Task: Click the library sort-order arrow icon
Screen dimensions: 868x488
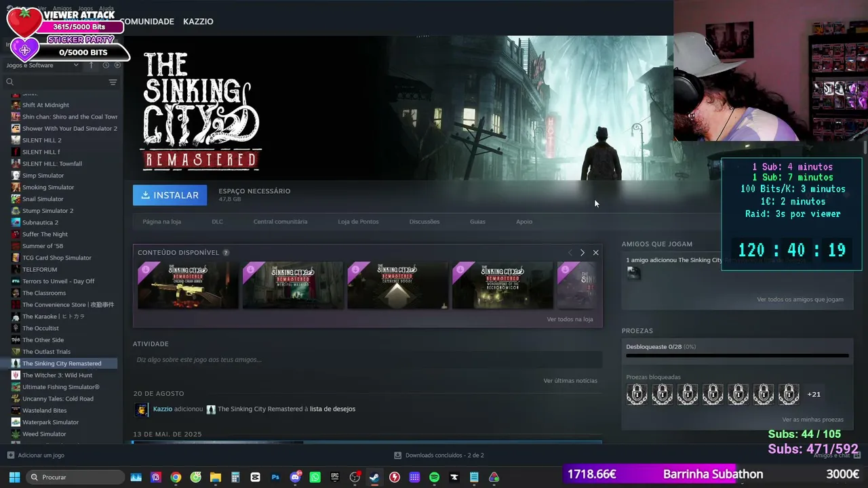Action: (92, 65)
